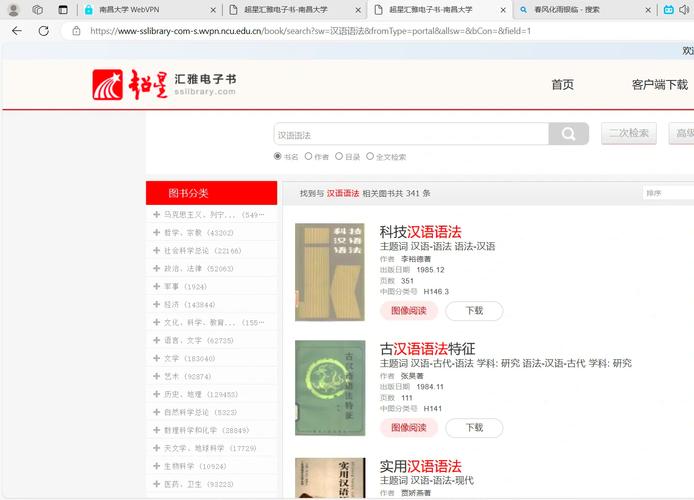Screen dimensions: 694x500
Task: Open the 自然科学总论 category row
Action: tap(212, 412)
